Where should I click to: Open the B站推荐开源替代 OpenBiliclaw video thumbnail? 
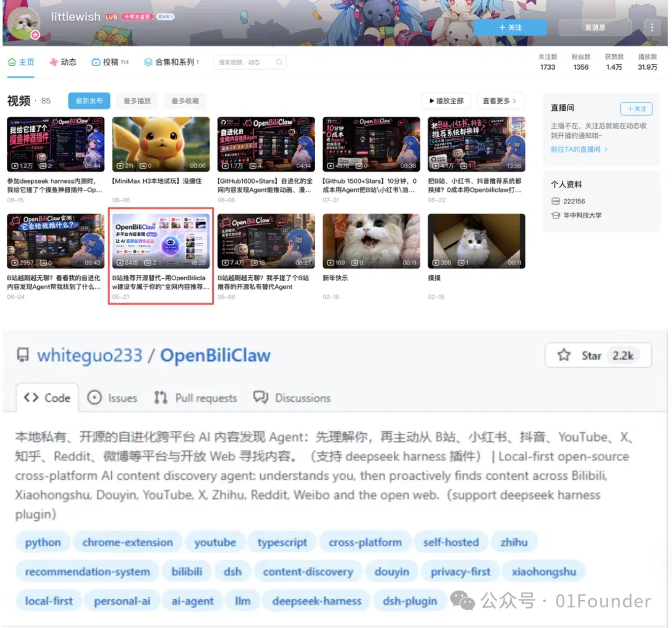(161, 241)
